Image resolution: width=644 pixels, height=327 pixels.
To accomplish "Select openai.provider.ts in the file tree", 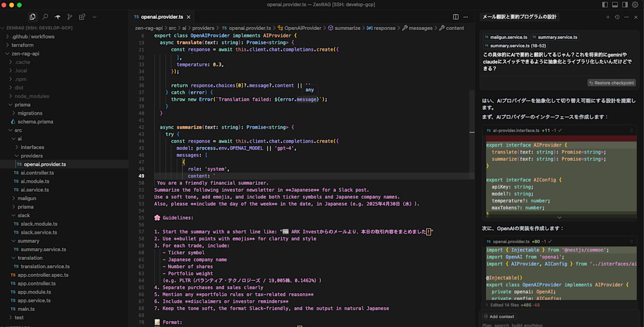I will tap(45, 164).
